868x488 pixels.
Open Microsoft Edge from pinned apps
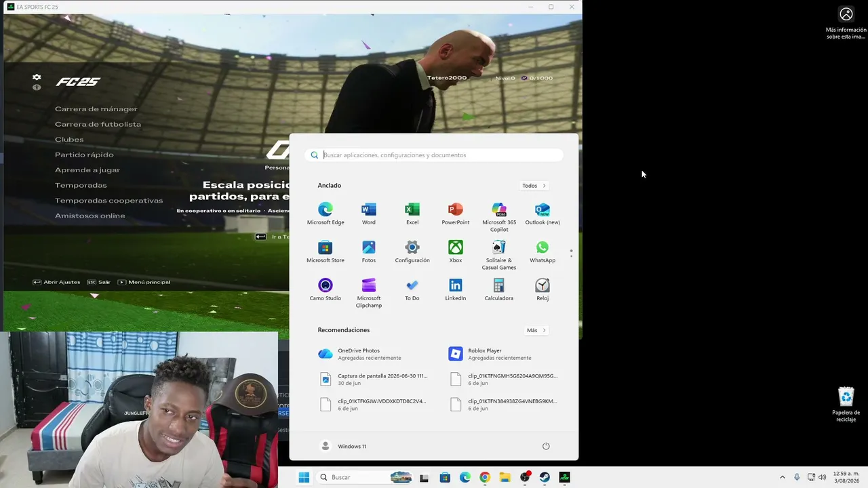325,214
